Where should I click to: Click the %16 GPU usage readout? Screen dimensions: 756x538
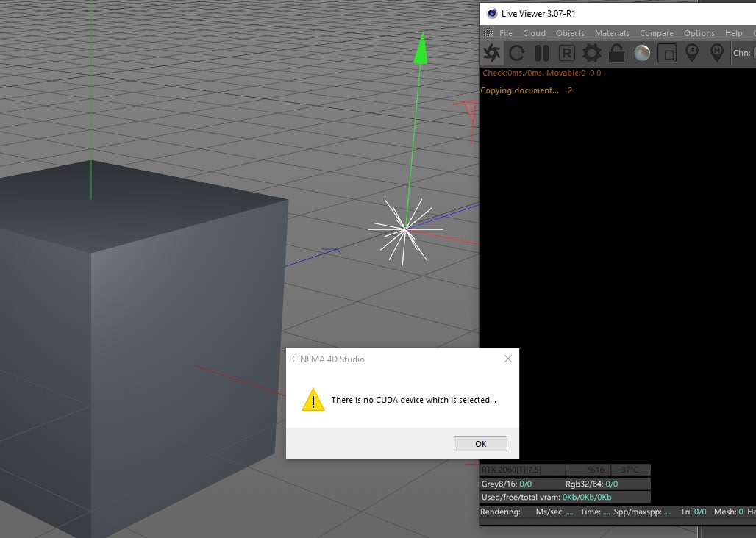pos(596,470)
